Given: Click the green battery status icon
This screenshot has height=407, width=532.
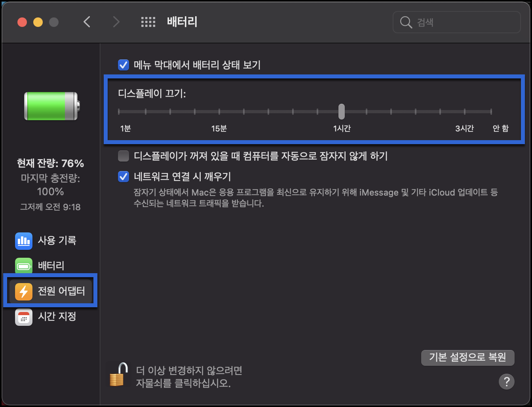Looking at the screenshot, I should tap(50, 106).
